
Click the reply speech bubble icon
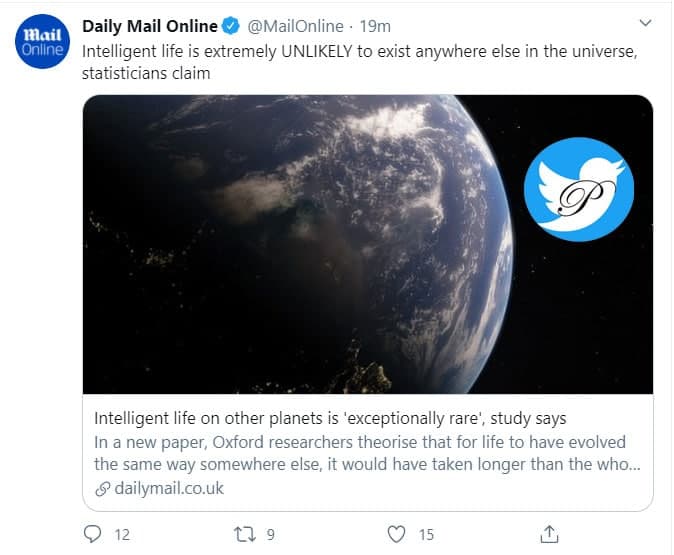click(x=93, y=534)
